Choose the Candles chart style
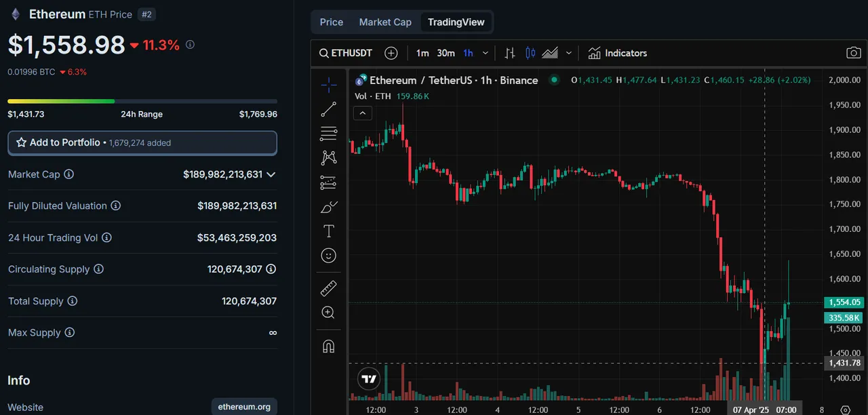Viewport: 868px width, 415px height. 530,53
